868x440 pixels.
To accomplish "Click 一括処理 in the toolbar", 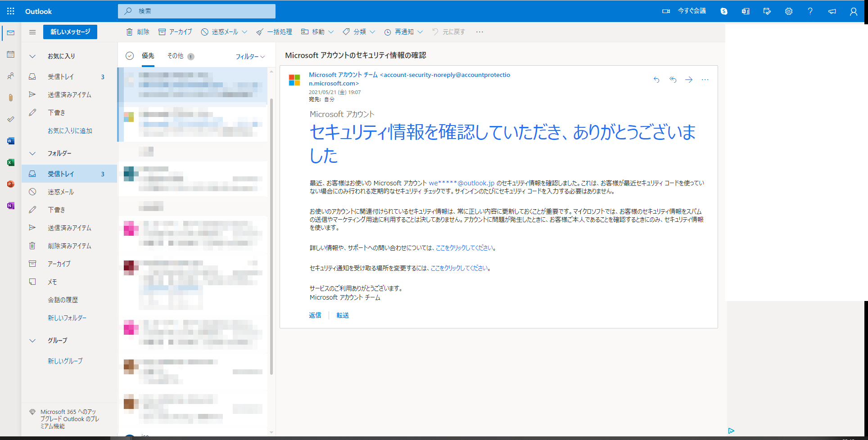I will [274, 32].
